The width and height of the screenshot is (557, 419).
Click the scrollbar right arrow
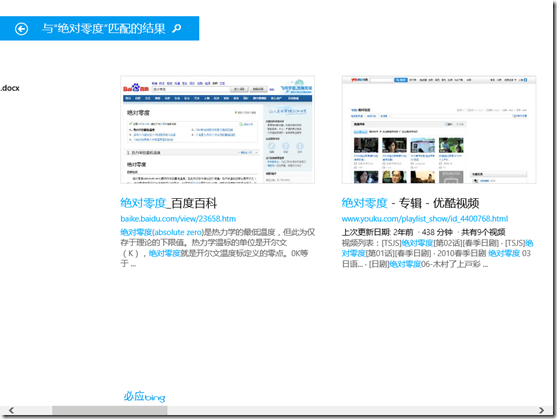coord(541,410)
